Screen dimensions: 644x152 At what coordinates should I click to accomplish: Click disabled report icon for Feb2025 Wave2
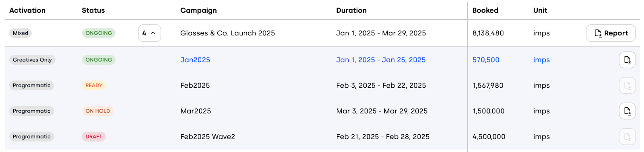tap(627, 137)
